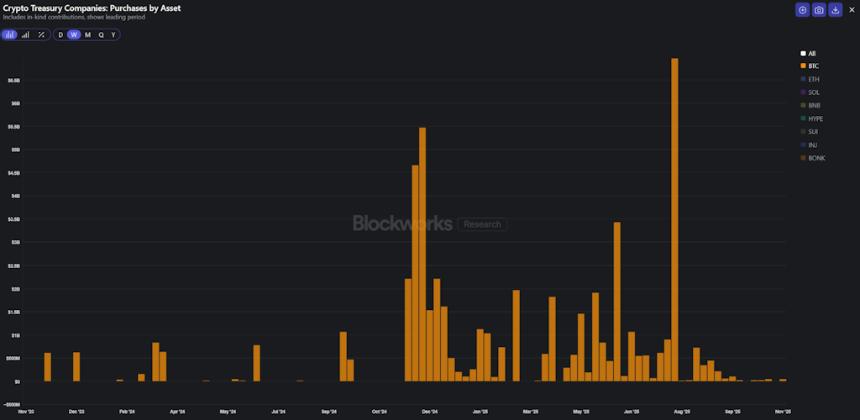Image resolution: width=860 pixels, height=420 pixels.
Task: Switch to cumulative chart view icon
Action: (25, 35)
